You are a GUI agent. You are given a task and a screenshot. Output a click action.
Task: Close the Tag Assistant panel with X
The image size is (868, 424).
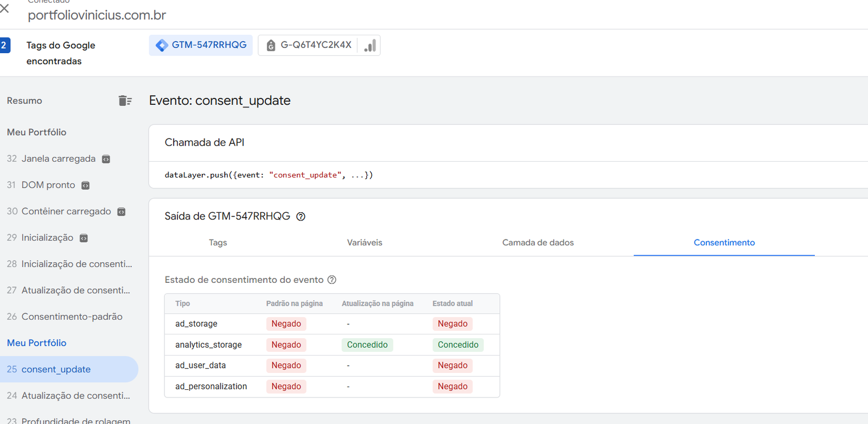click(4, 8)
